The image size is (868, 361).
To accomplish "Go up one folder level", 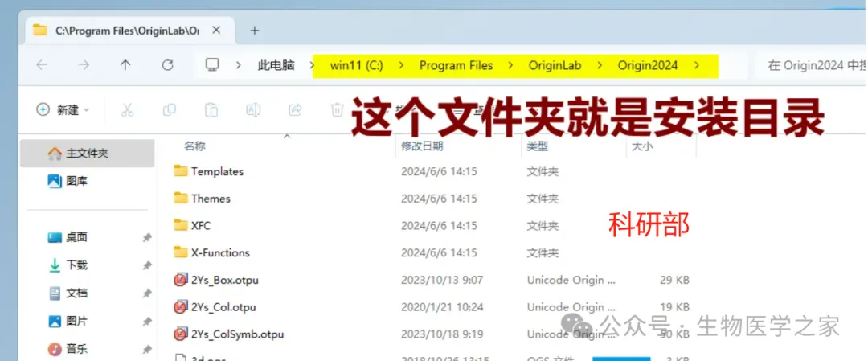I will (x=125, y=65).
